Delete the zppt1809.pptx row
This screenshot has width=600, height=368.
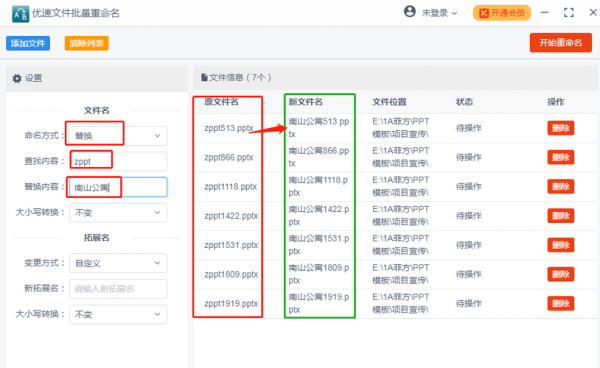(x=561, y=274)
